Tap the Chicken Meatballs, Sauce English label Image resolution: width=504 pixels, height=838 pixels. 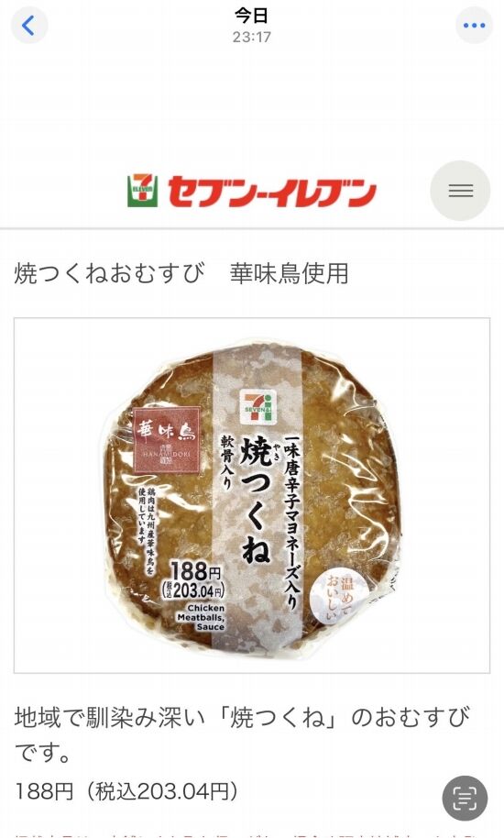click(x=202, y=617)
